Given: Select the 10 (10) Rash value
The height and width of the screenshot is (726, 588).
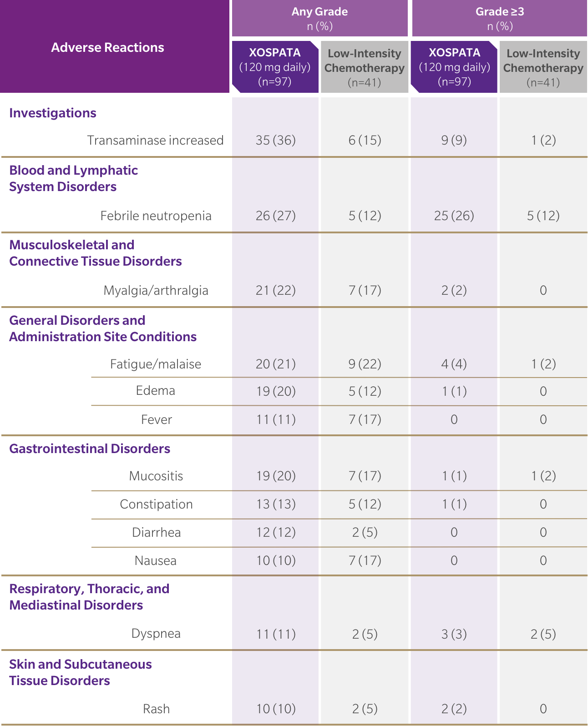Looking at the screenshot, I should (x=276, y=709).
